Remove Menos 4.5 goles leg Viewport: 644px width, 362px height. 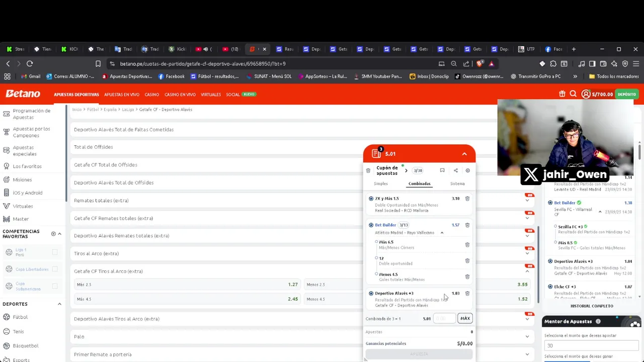(x=467, y=277)
